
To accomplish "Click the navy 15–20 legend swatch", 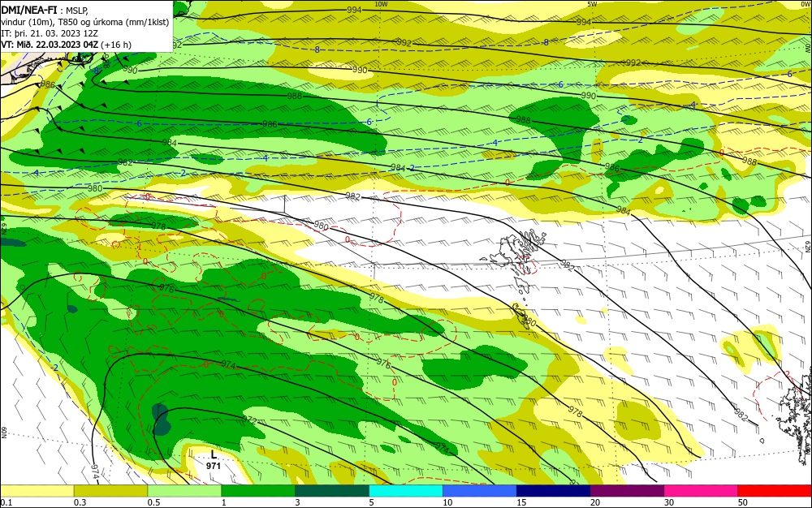I will 554,491.
